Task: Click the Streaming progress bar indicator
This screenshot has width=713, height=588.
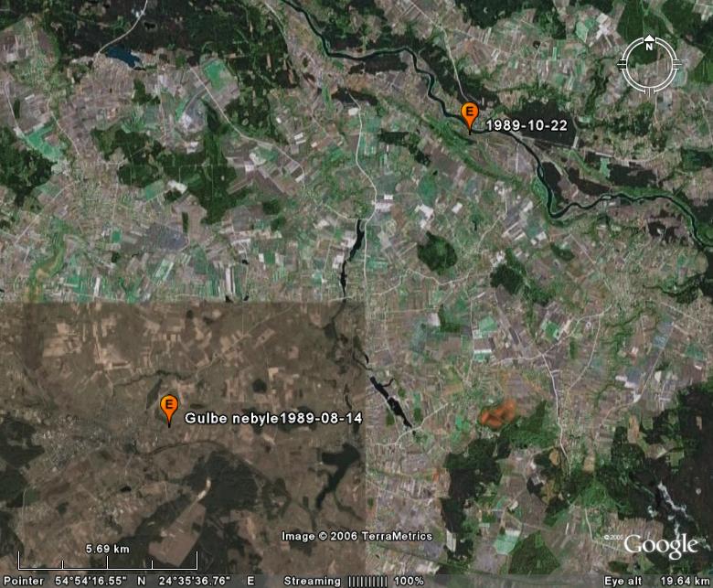Action: coord(369,581)
